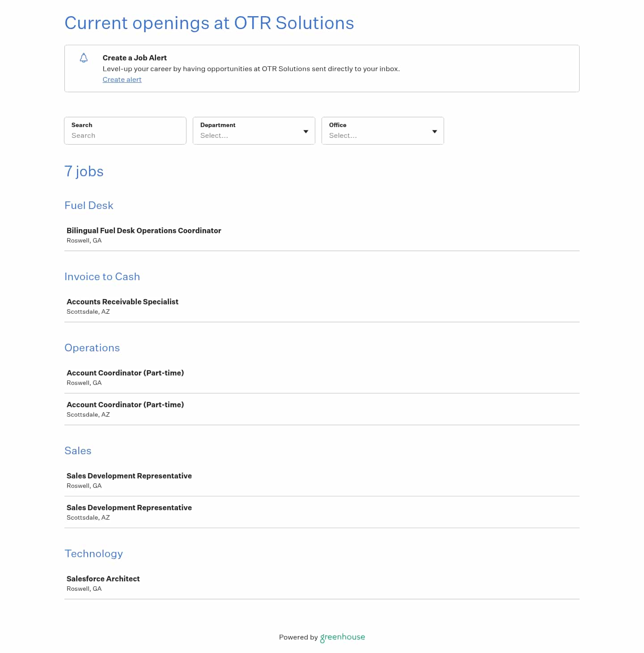Open Accounts Receivable Specialist job listing
644x653 pixels.
tap(123, 302)
